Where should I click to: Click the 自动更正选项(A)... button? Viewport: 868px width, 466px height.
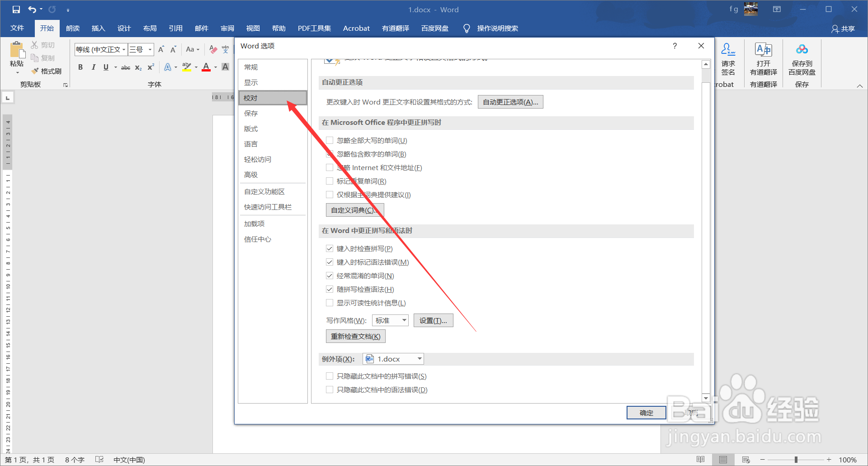point(510,102)
